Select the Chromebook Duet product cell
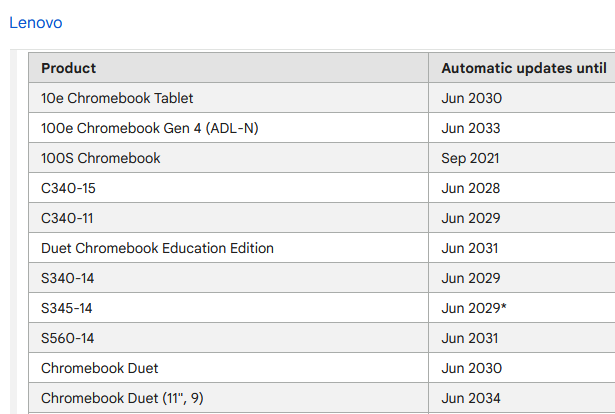The image size is (615, 414). [99, 368]
